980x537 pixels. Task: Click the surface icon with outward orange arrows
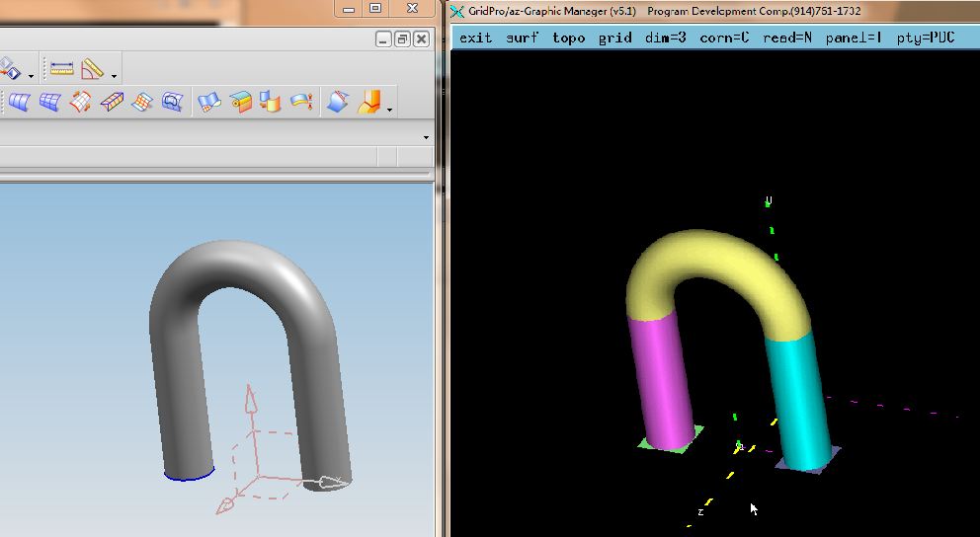[x=81, y=102]
